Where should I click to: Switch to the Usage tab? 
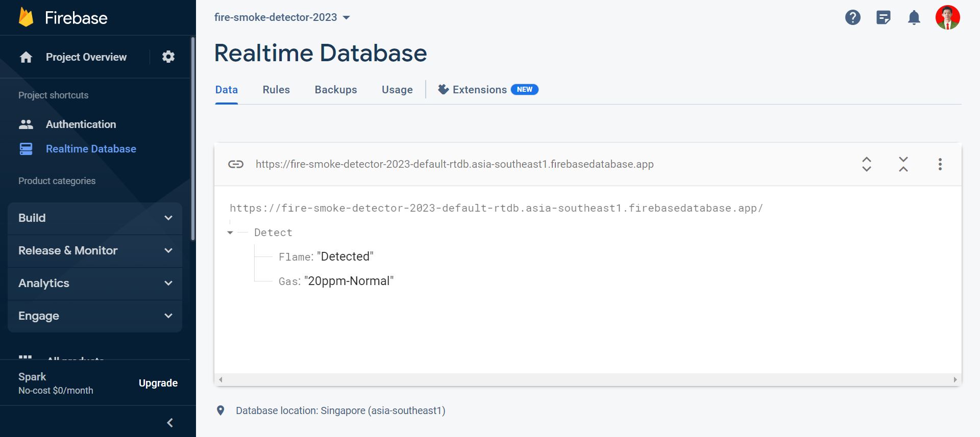pyautogui.click(x=397, y=90)
